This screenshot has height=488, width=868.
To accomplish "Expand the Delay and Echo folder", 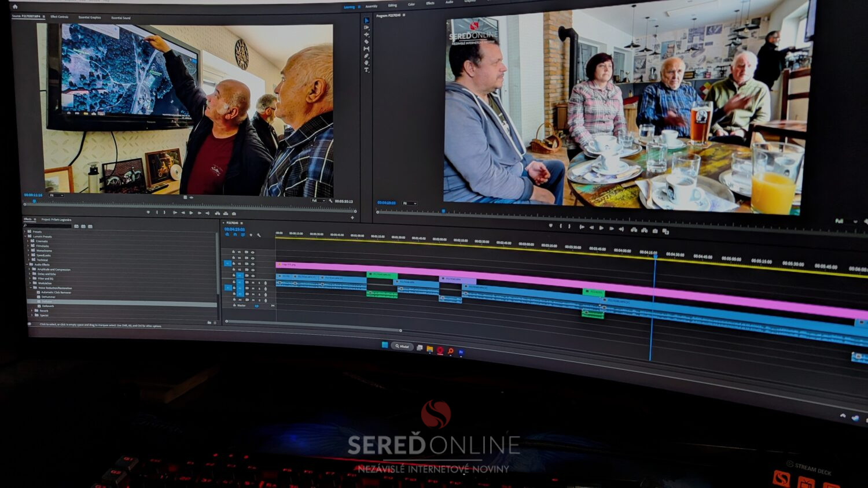I will 30,274.
